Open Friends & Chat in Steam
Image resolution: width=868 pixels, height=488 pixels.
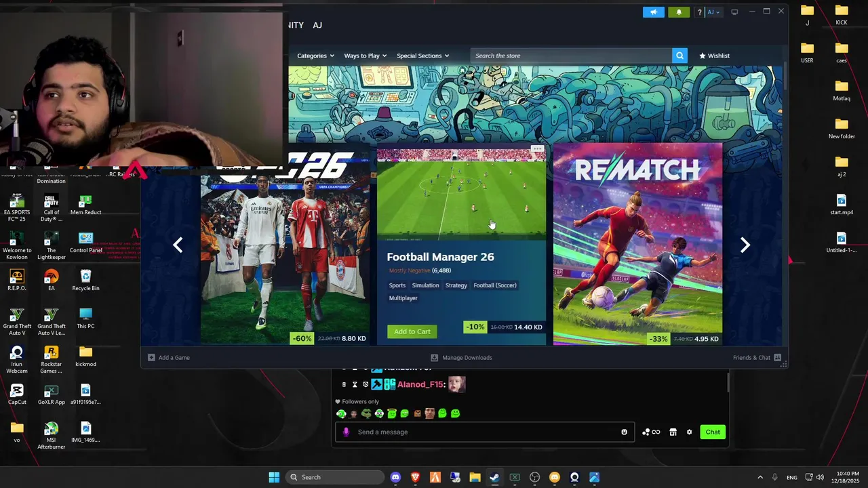click(x=757, y=357)
